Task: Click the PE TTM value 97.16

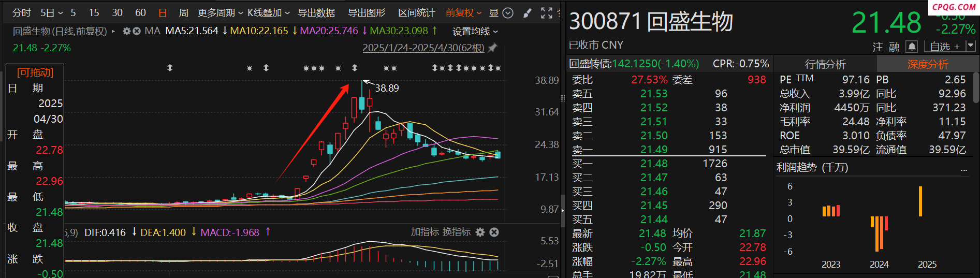Action: pos(856,80)
